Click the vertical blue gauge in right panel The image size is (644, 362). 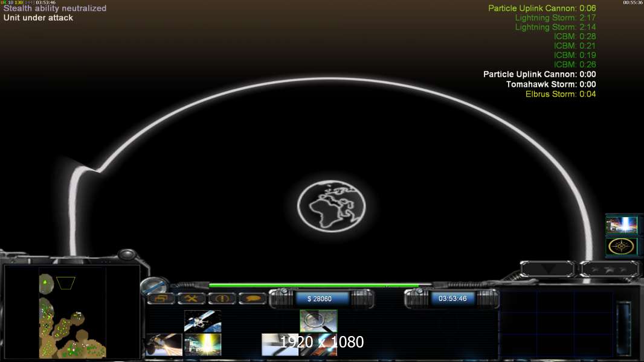coord(623,328)
